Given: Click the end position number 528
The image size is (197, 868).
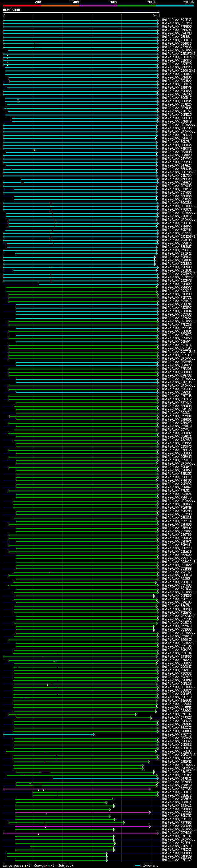Looking at the screenshot, I should point(155,15).
